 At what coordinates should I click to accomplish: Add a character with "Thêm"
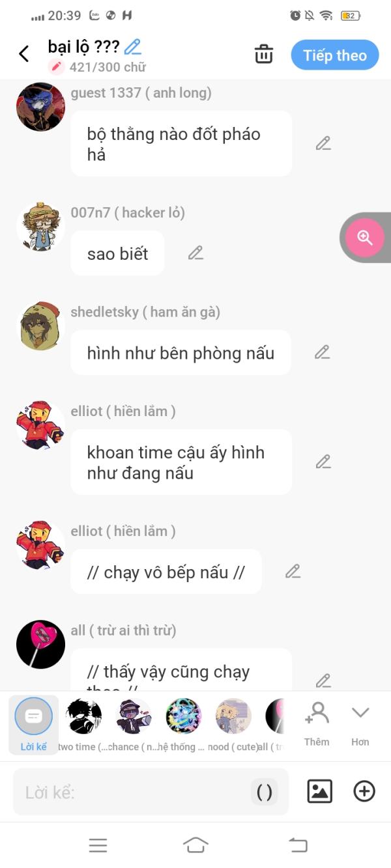tap(317, 724)
